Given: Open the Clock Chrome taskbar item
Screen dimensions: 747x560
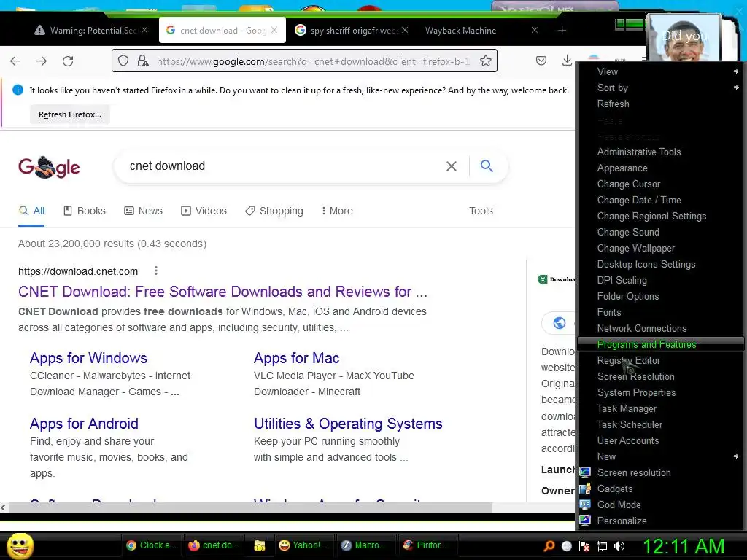Looking at the screenshot, I should (x=150, y=545).
